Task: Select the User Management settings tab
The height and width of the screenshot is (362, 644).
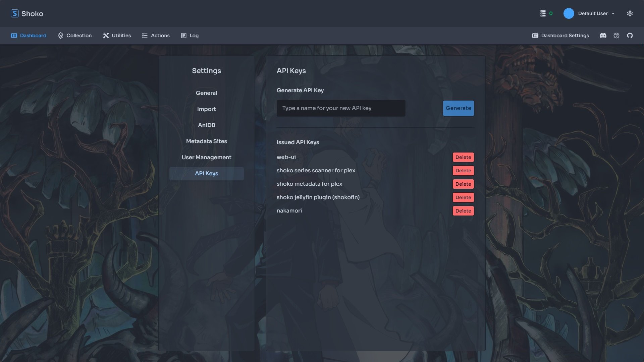Action: pyautogui.click(x=206, y=157)
